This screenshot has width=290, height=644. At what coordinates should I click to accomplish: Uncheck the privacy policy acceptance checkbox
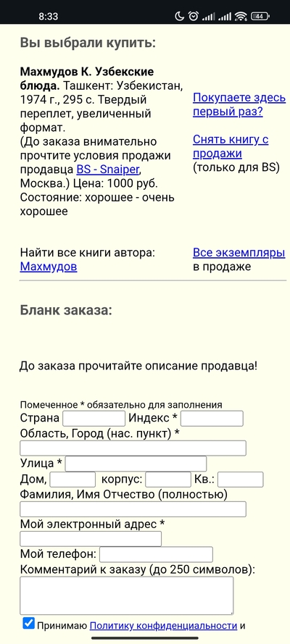[28, 624]
